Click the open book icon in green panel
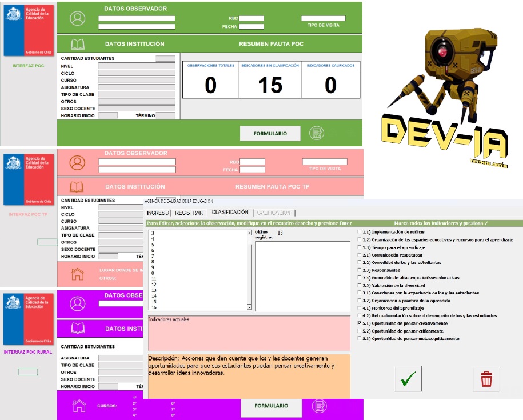 point(77,44)
